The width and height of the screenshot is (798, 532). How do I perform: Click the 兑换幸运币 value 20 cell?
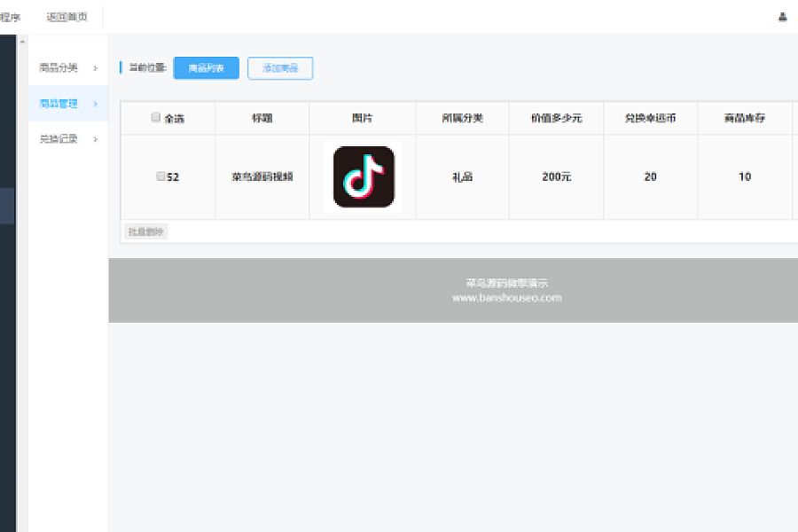[651, 176]
